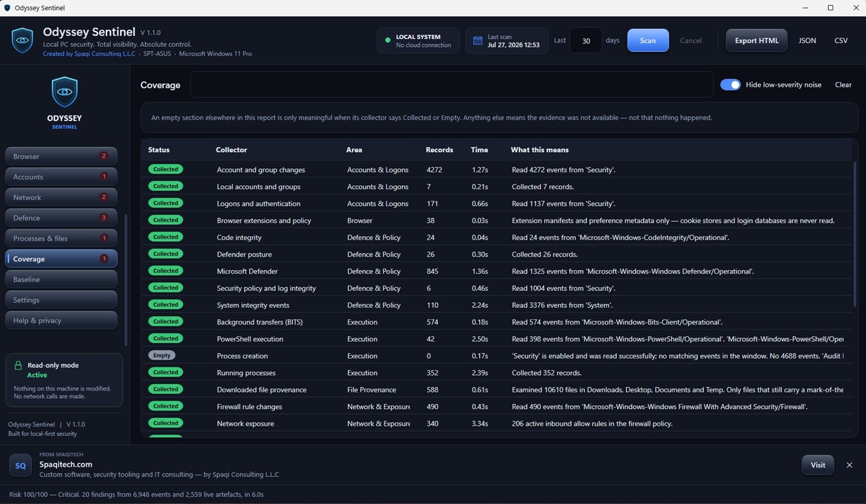Click the SQ Spaqitech badge icon
The width and height of the screenshot is (866, 504).
20,466
